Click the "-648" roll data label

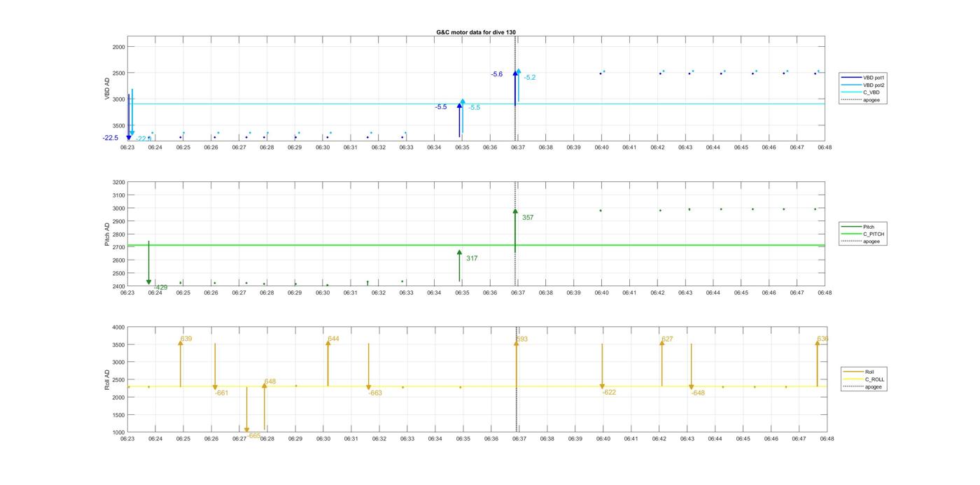tap(698, 393)
